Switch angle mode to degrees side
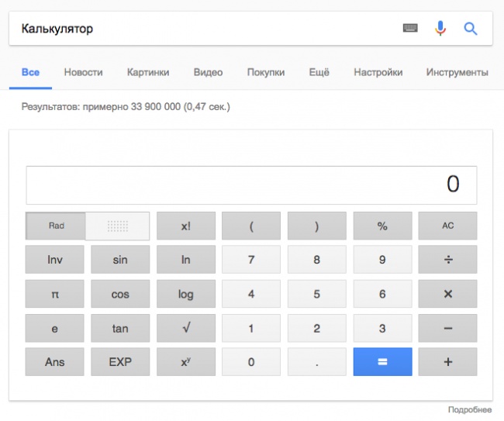 117,226
